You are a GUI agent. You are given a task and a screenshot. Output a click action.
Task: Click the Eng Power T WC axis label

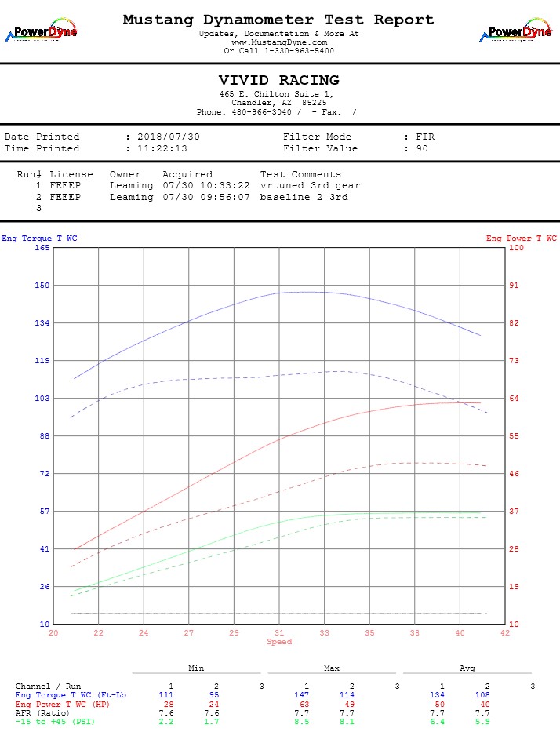click(521, 238)
